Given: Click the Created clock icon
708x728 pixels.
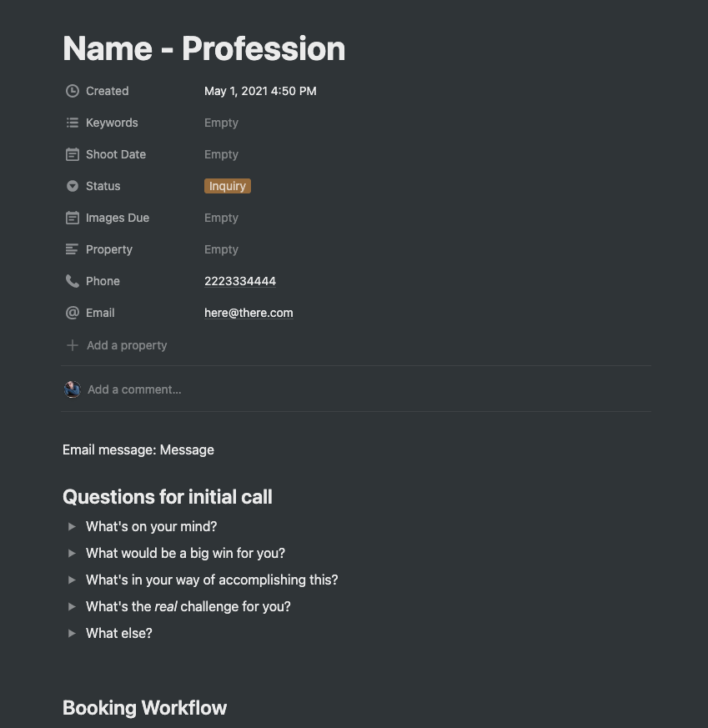Looking at the screenshot, I should (73, 91).
